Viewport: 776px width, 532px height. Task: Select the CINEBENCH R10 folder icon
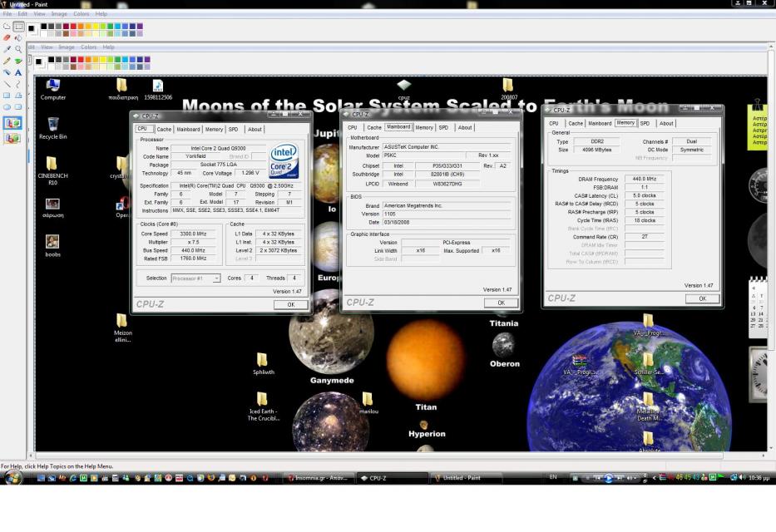pos(53,171)
